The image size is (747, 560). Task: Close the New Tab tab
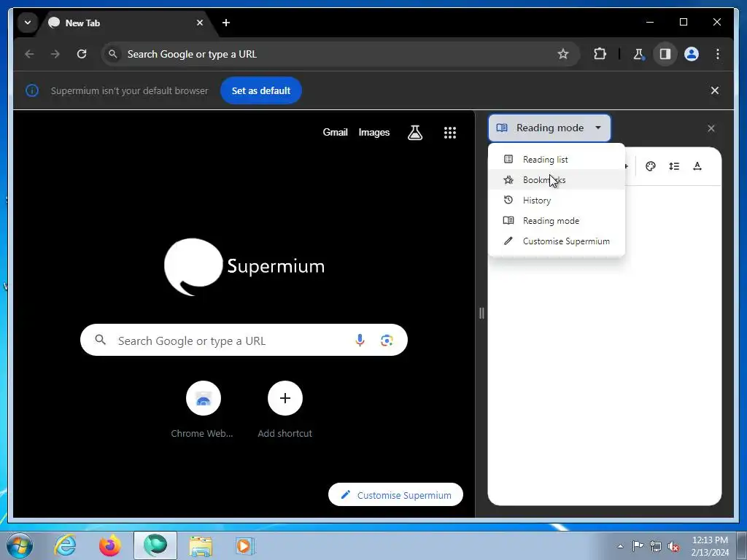tap(200, 23)
